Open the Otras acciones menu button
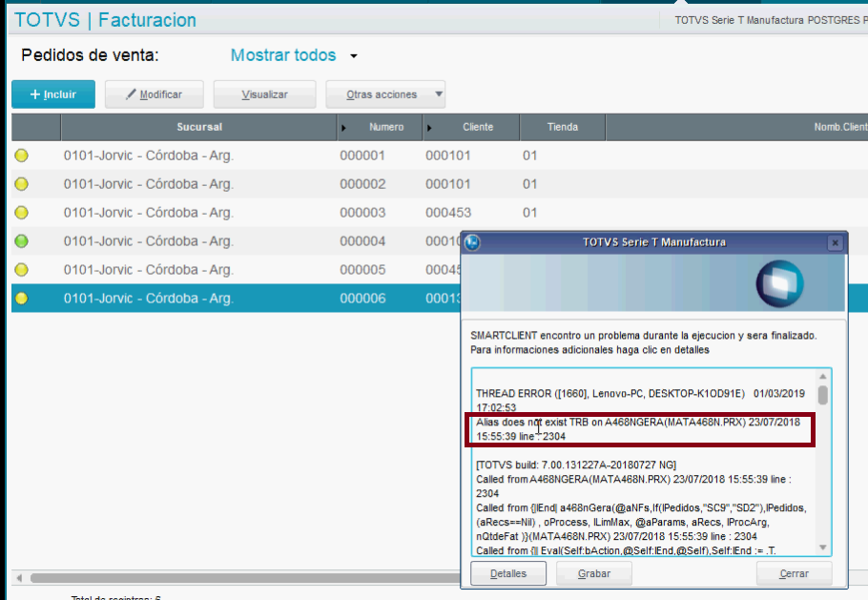The image size is (868, 600). 385,94
